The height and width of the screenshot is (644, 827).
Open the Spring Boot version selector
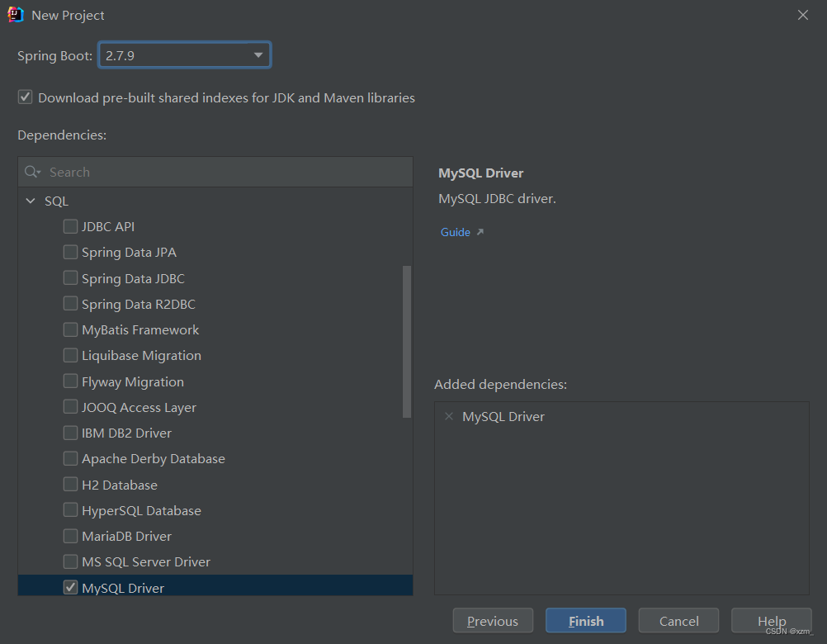pyautogui.click(x=184, y=54)
